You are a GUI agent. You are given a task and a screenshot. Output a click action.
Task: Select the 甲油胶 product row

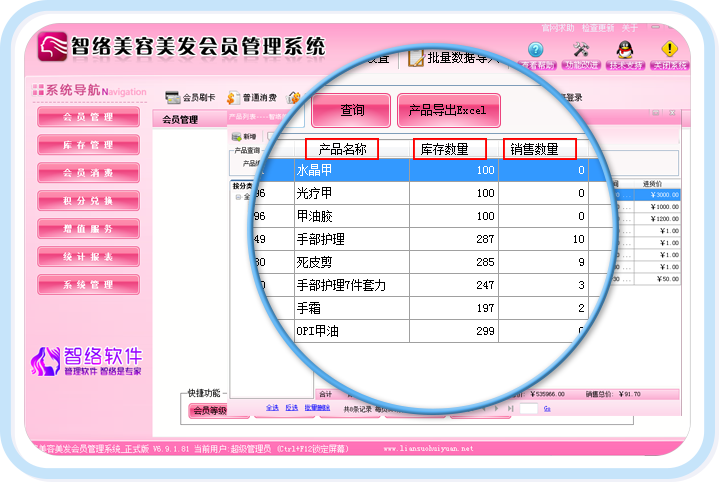(431, 216)
